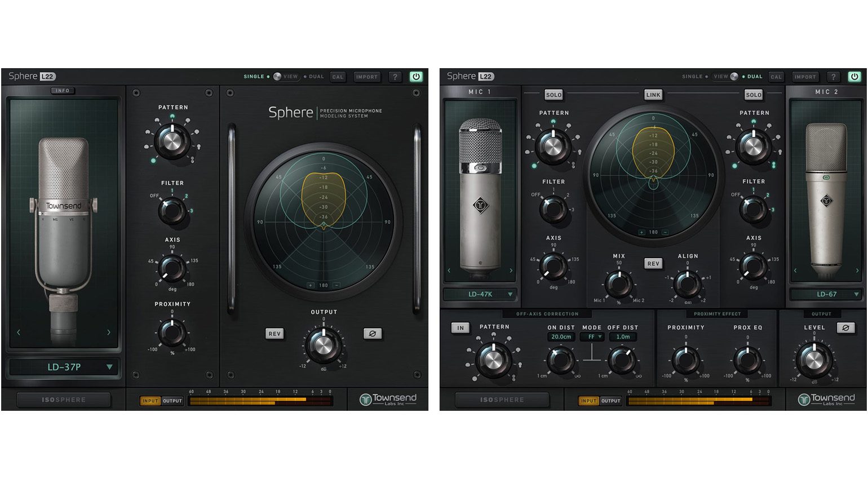Select next microphone arrow in LD-37P display
Screen dimensions: 868x479
pyautogui.click(x=109, y=332)
